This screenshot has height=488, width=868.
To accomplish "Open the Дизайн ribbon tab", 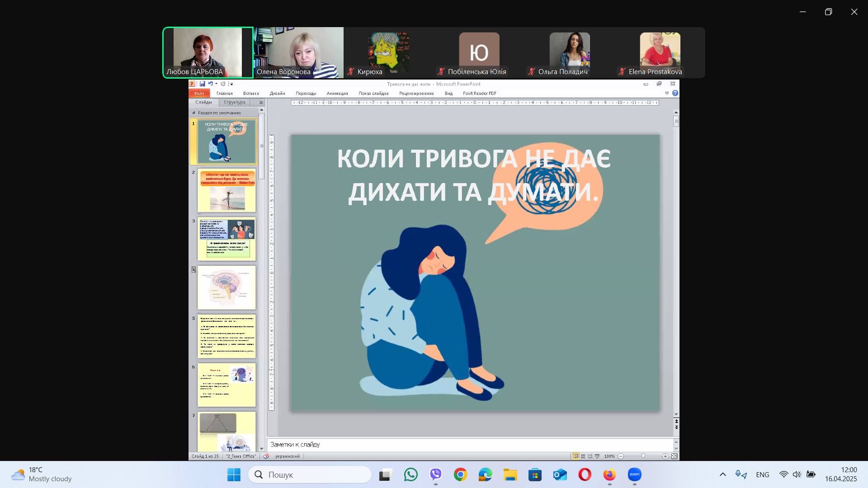I will tap(277, 94).
